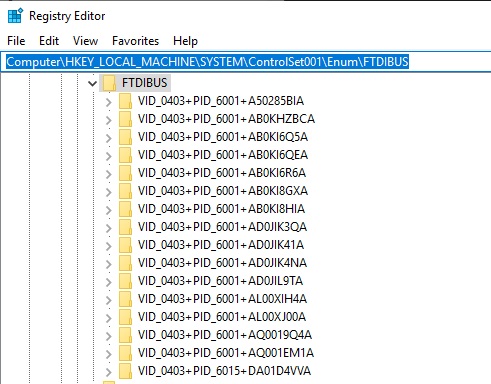The height and width of the screenshot is (384, 491).
Task: Select key label VID_0403+PID_6001+AD0JIK41A
Action: (x=221, y=245)
